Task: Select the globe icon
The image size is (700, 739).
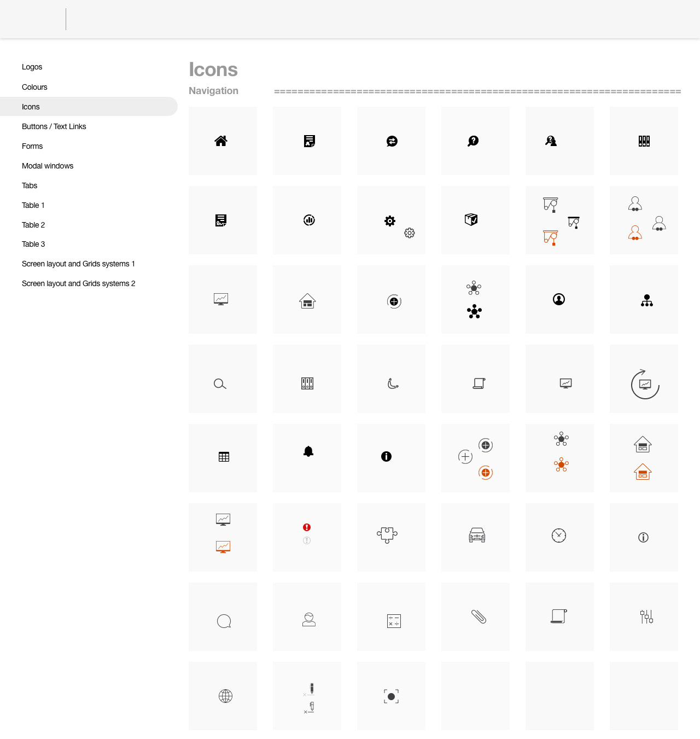Action: (225, 696)
